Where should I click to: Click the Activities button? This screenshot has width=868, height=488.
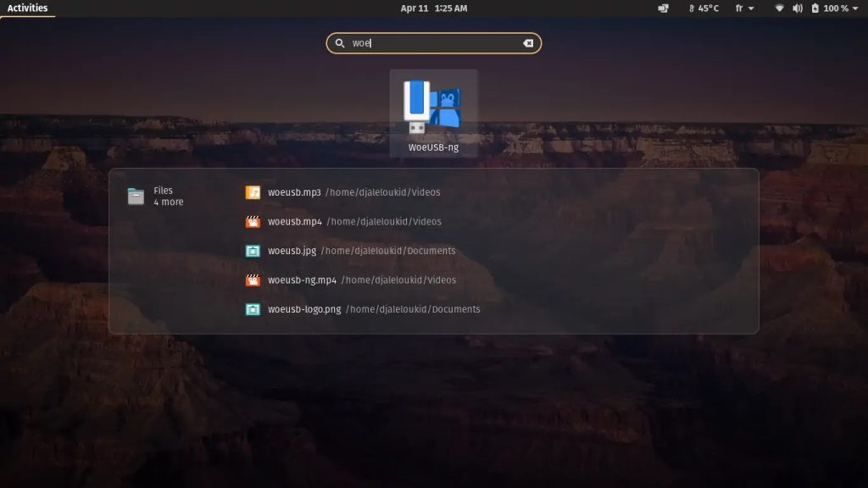27,8
